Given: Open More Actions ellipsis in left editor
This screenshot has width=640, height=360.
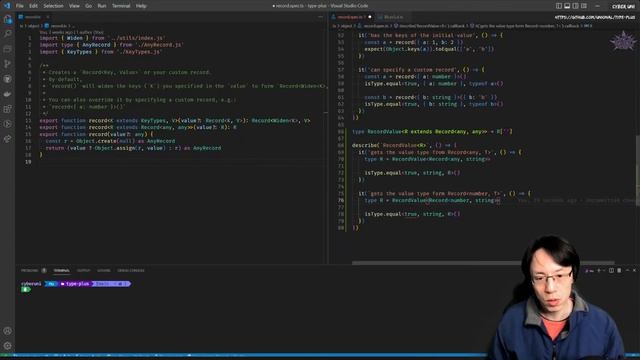Looking at the screenshot, I should (320, 17).
